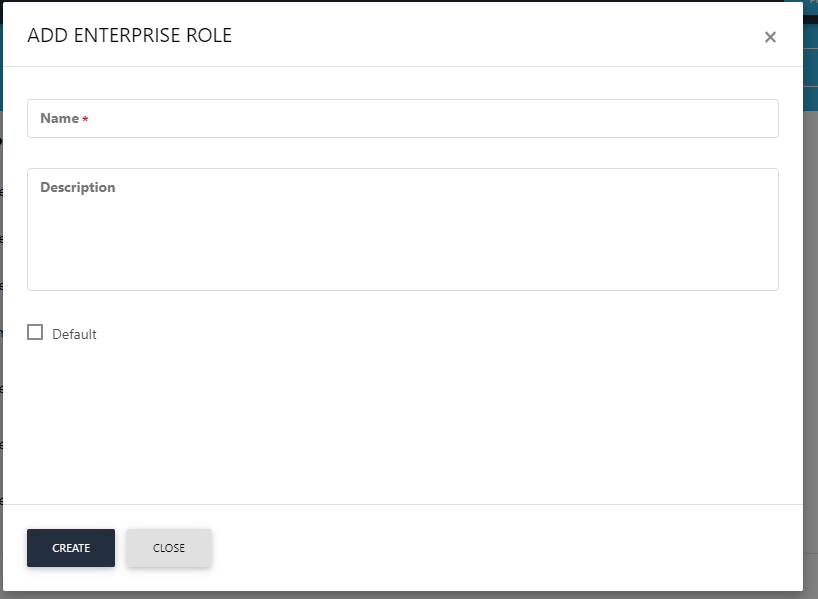Submit the role with the dark CREATE button
The height and width of the screenshot is (599, 818).
[71, 548]
